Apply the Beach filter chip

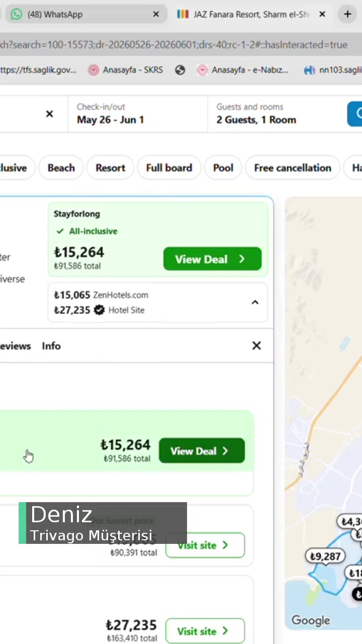(x=61, y=168)
